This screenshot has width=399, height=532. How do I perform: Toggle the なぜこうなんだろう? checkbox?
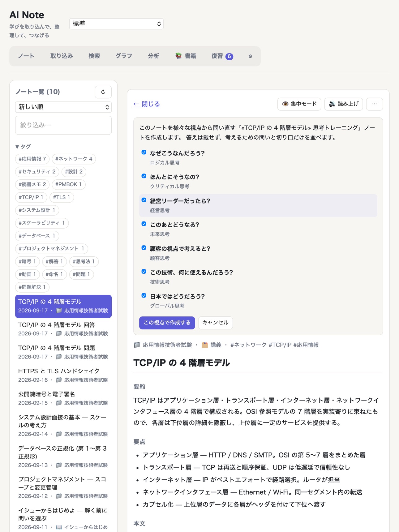[x=144, y=152]
